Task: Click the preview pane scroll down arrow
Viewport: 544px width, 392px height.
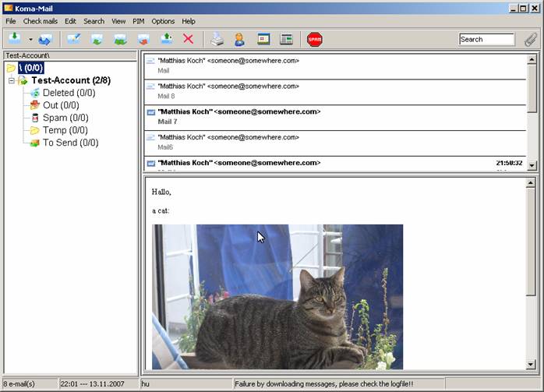Action: [x=531, y=364]
